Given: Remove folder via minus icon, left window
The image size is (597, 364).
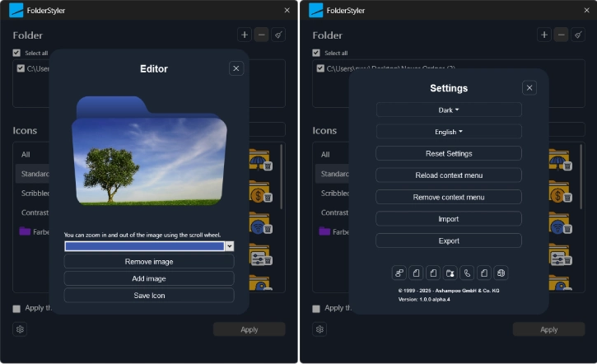Looking at the screenshot, I should pos(261,35).
